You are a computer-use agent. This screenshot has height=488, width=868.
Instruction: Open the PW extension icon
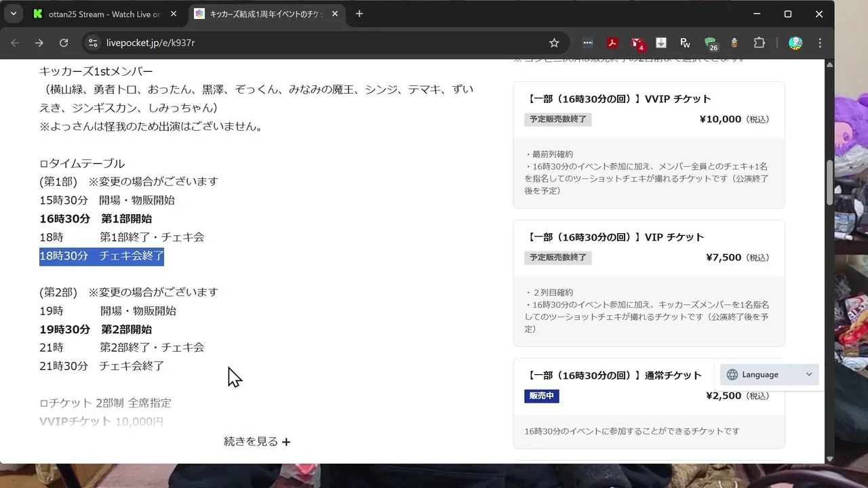(x=686, y=43)
